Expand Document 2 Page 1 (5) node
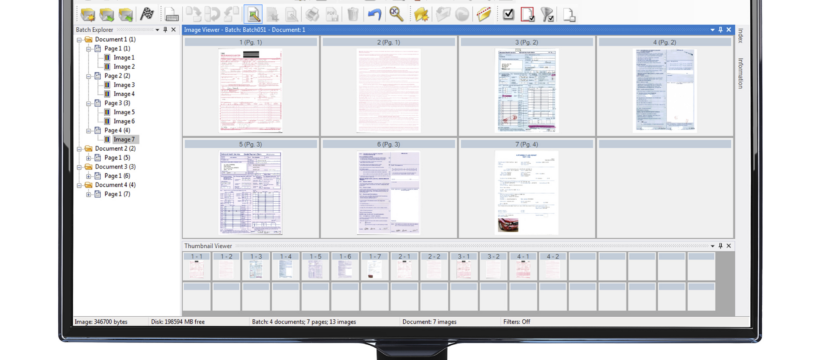 click(88, 158)
